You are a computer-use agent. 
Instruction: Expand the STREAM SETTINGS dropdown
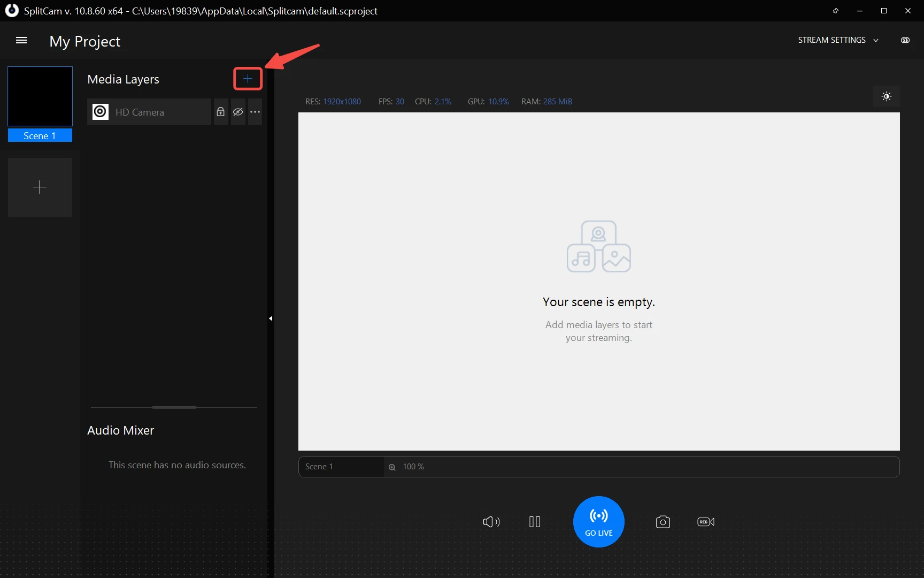[838, 40]
